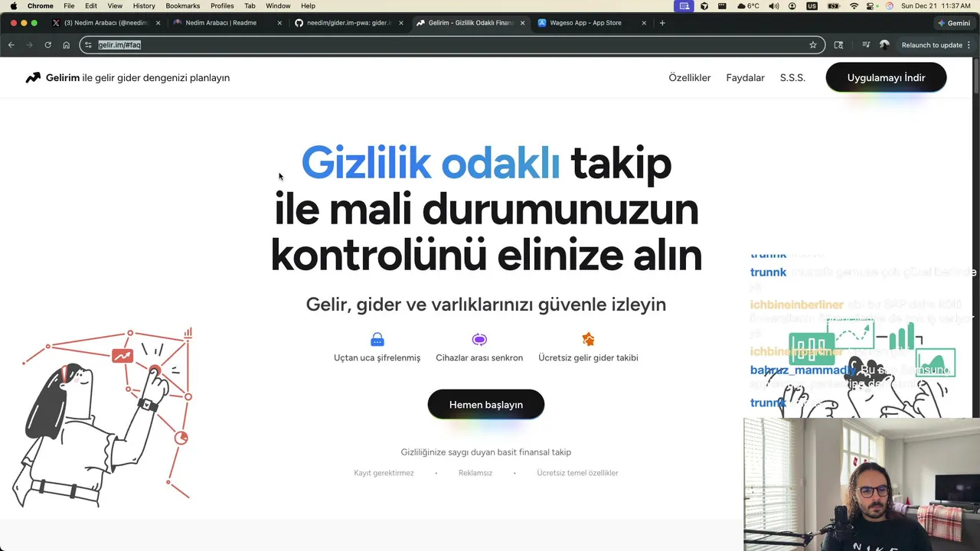Viewport: 980px width, 551px height.
Task: Click the 'Reklamsız' text
Action: pyautogui.click(x=475, y=473)
